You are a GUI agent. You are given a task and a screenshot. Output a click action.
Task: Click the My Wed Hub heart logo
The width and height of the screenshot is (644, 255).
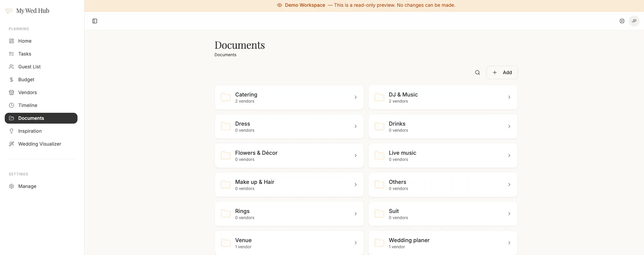coord(9,11)
